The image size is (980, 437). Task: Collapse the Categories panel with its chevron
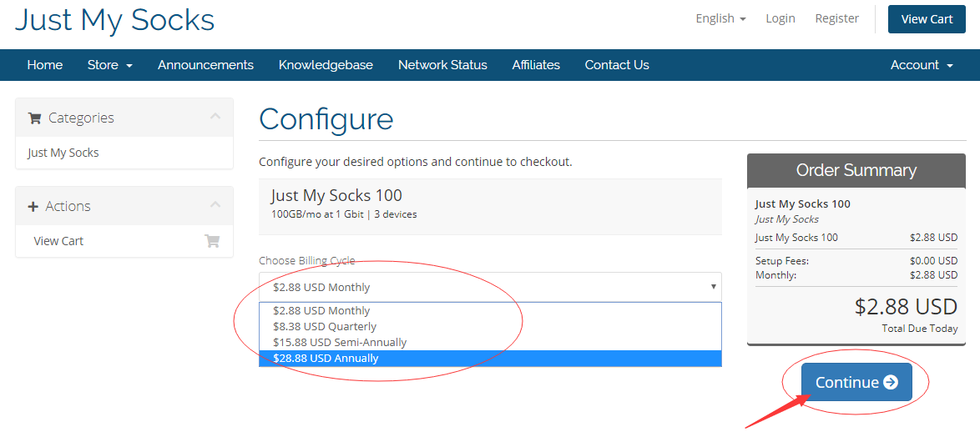215,117
